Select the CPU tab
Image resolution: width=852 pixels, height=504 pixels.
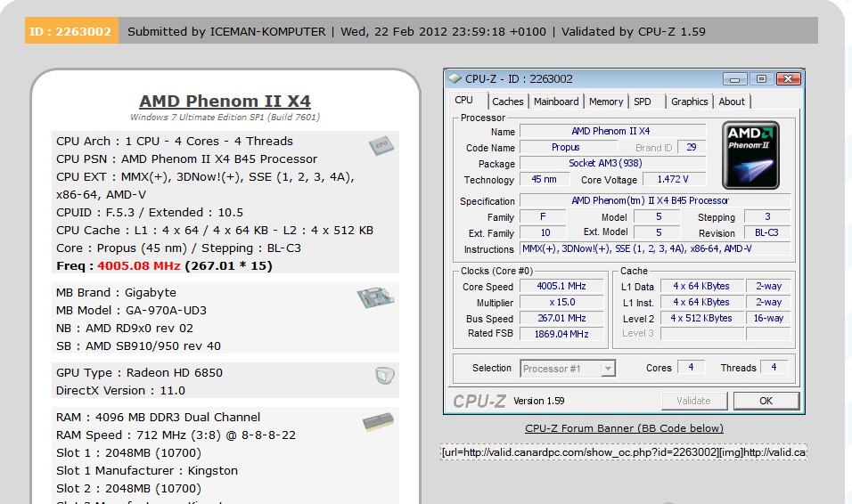464,100
